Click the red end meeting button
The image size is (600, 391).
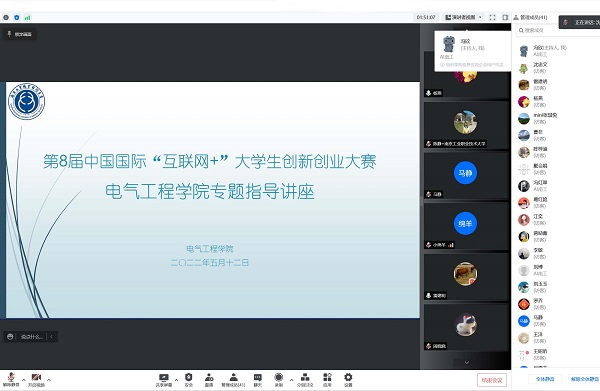492,380
